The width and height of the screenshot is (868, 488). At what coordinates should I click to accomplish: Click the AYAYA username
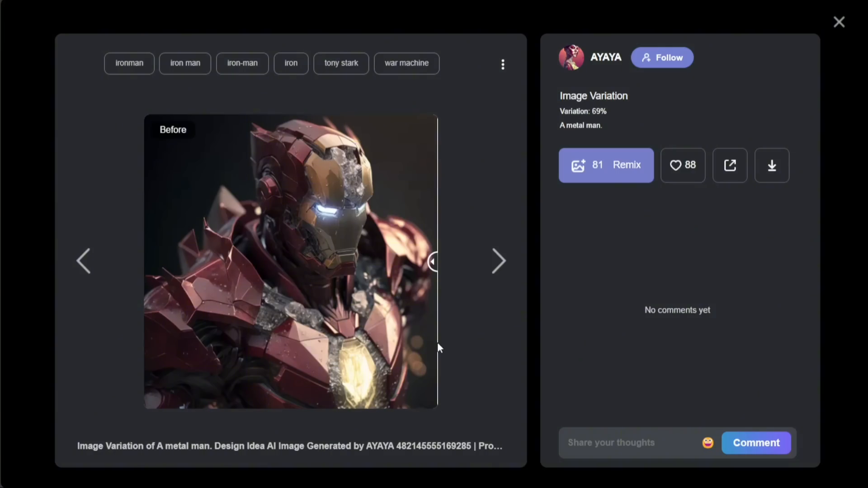click(606, 57)
